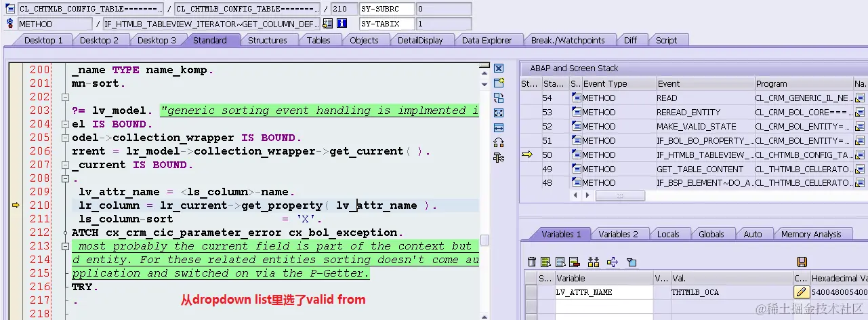Open the DetailDisplay tab
868x320 pixels.
(x=420, y=40)
